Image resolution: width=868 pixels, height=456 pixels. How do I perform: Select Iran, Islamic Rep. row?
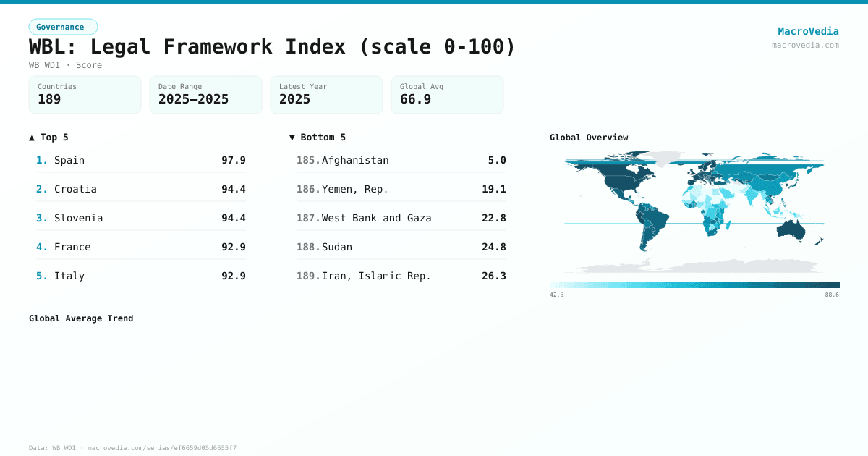click(401, 276)
